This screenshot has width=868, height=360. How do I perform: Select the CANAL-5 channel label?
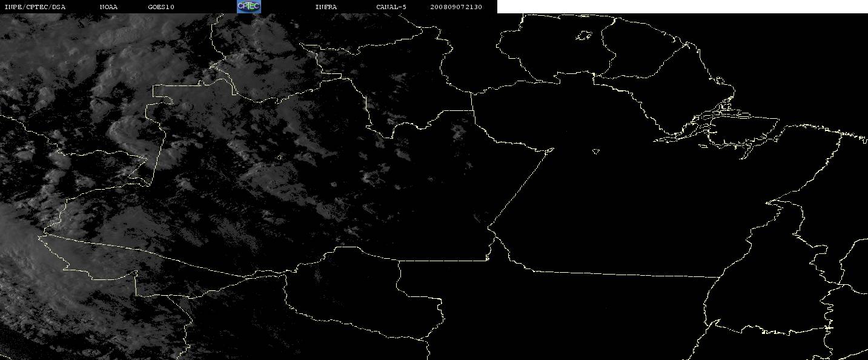click(x=391, y=7)
